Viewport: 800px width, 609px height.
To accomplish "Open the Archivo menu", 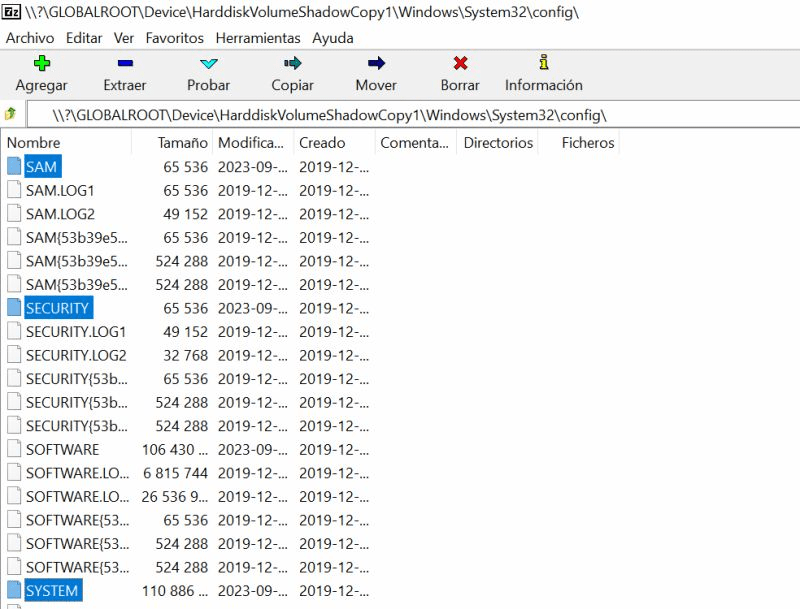I will click(x=30, y=38).
